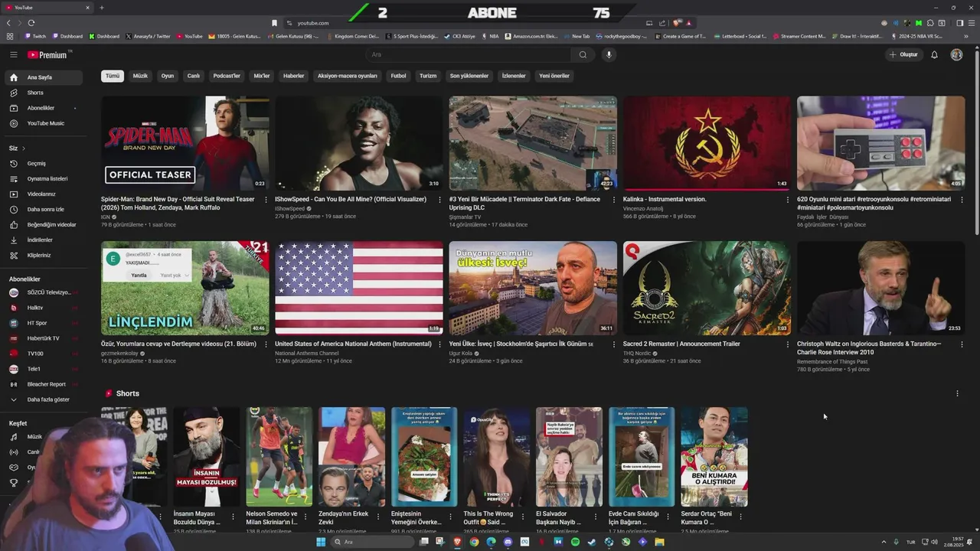Open Videolarınız in sidebar
This screenshot has height=551, width=980.
click(x=43, y=194)
